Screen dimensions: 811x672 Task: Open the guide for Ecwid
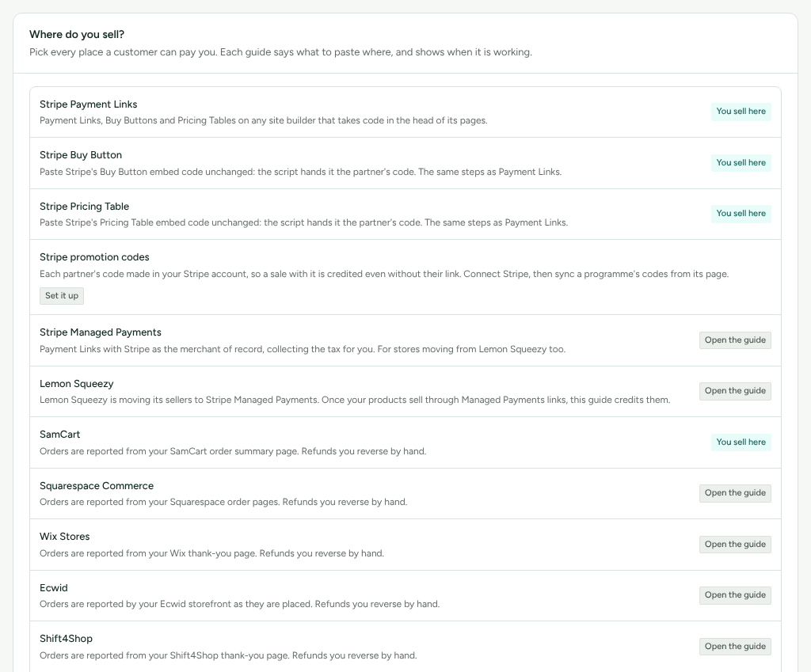735,595
